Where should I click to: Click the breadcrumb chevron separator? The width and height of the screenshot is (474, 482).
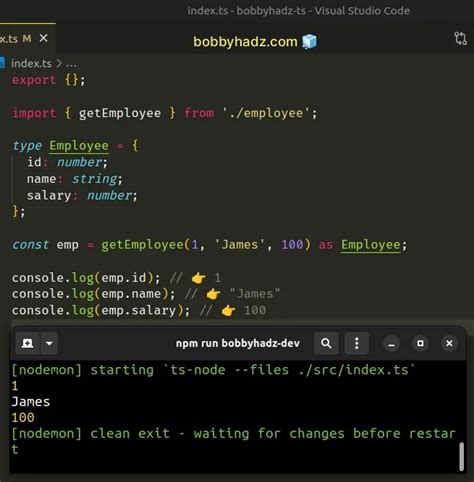tap(59, 63)
